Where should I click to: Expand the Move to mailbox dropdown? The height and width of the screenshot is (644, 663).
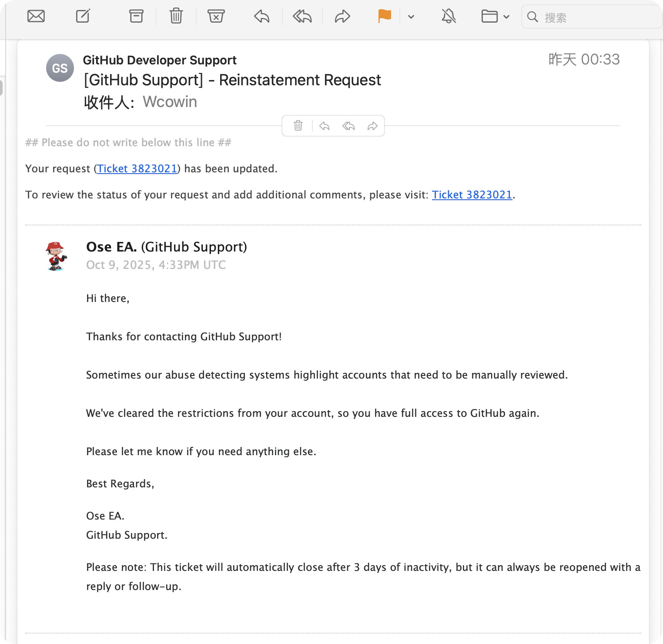506,17
